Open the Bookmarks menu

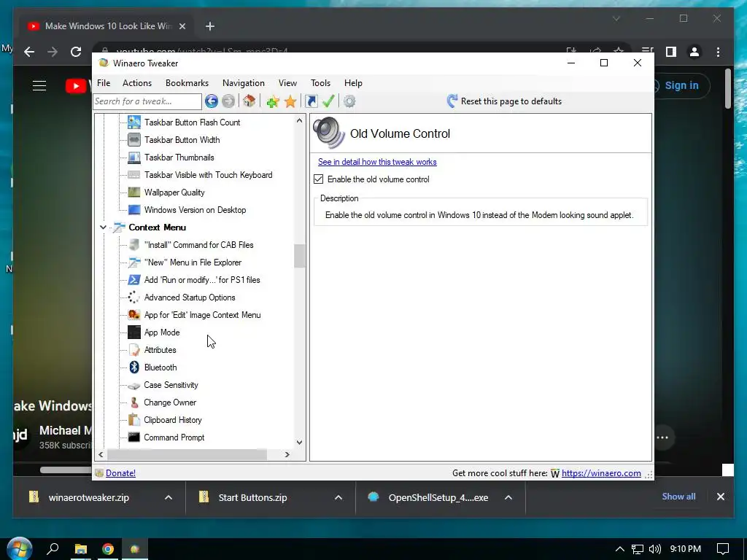pyautogui.click(x=187, y=83)
